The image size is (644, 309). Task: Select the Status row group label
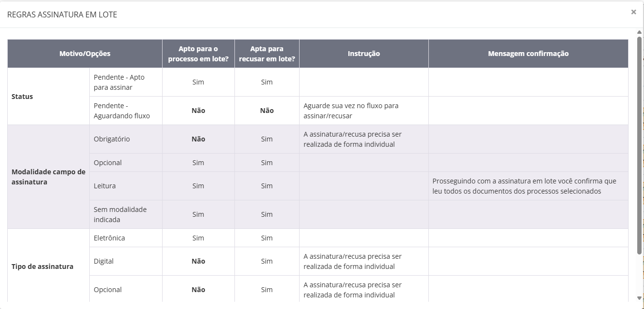(22, 97)
